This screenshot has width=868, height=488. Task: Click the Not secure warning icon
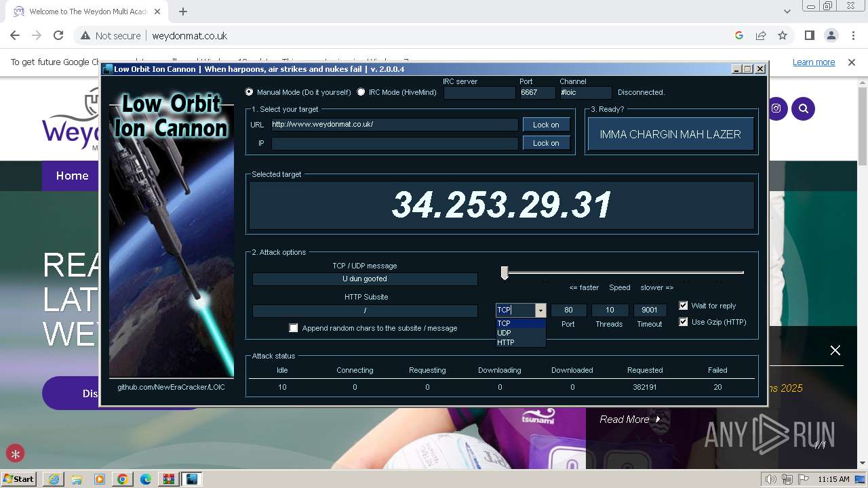point(85,35)
